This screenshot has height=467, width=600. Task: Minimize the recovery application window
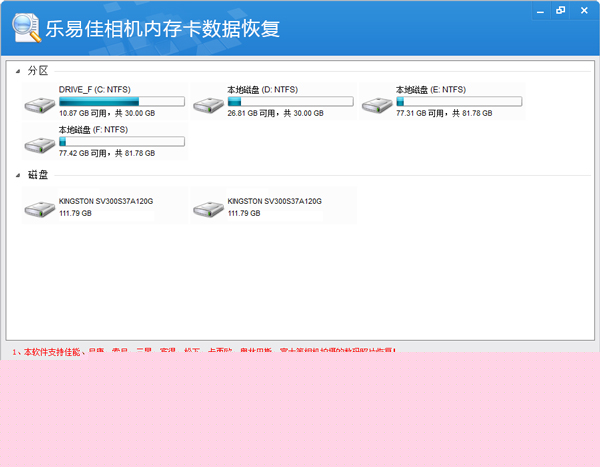click(539, 10)
